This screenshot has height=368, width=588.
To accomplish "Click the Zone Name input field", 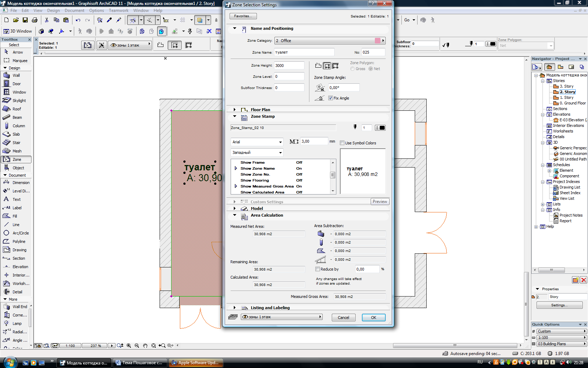I will pyautogui.click(x=304, y=52).
